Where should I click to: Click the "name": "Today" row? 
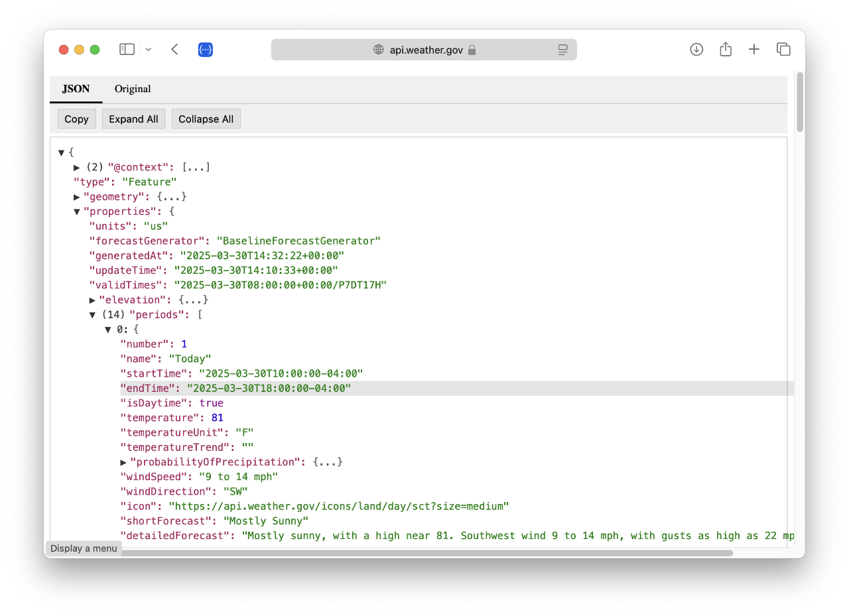coord(166,359)
